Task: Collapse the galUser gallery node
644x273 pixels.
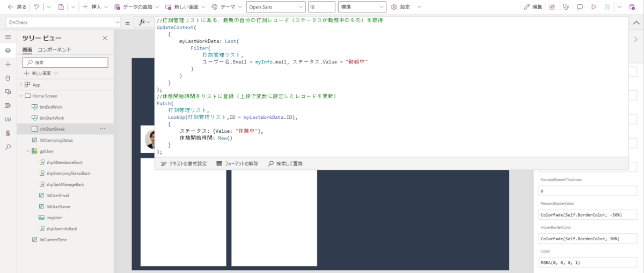Action: click(x=28, y=151)
